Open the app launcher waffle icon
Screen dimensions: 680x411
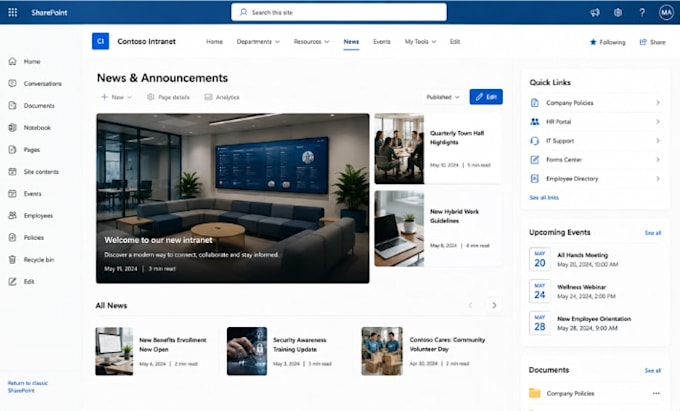click(13, 12)
